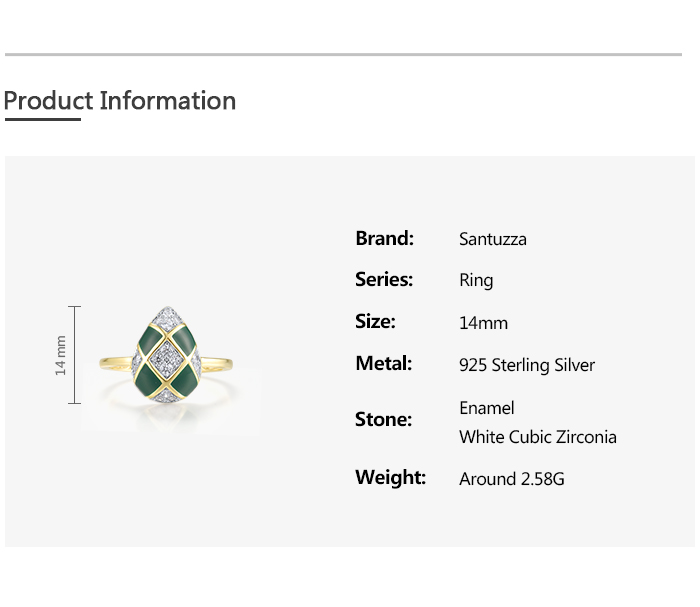Click the Stone: label
This screenshot has height=607, width=700.
coord(383,420)
